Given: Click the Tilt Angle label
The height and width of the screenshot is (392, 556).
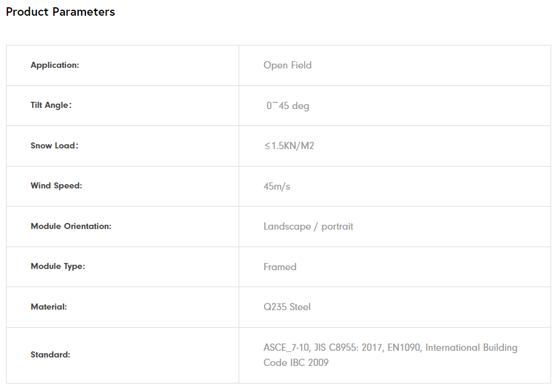Looking at the screenshot, I should point(51,105).
